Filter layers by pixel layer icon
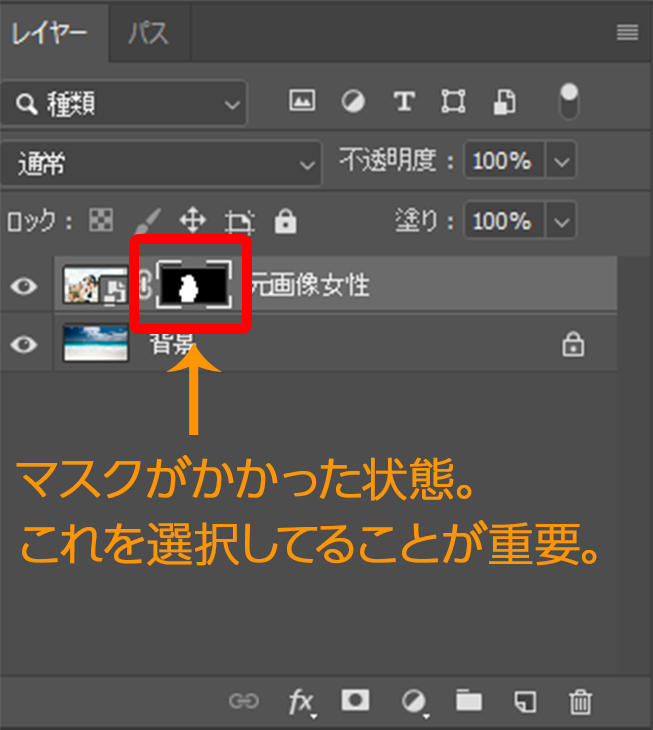The width and height of the screenshot is (653, 730). click(x=301, y=102)
